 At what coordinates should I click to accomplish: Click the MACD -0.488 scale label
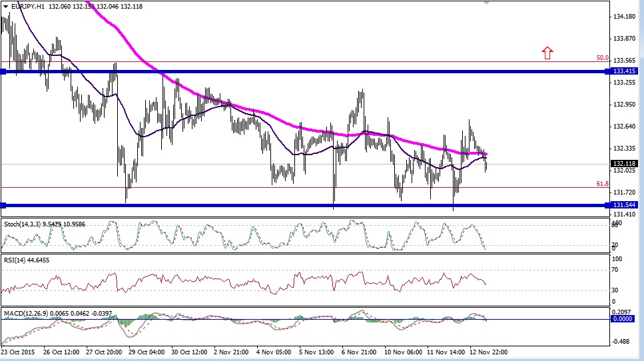click(x=621, y=341)
